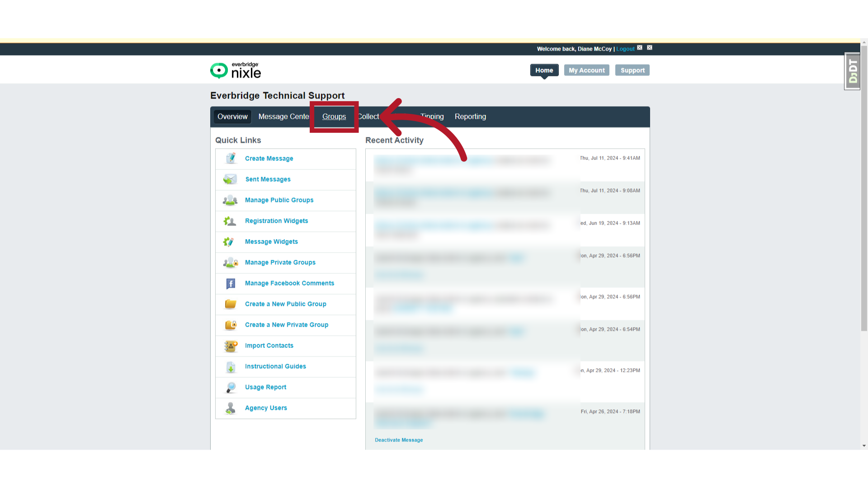The image size is (868, 488).
Task: Click the Message Widgets puzzle-pencil icon
Action: pyautogui.click(x=228, y=242)
